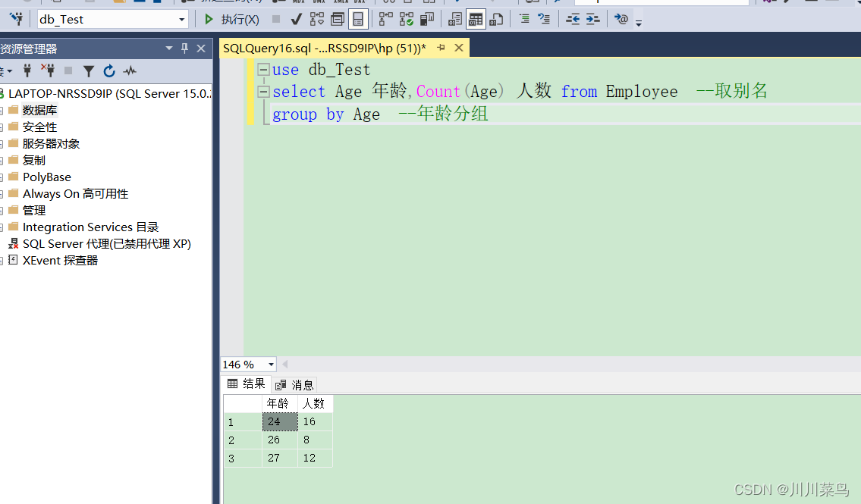Screen dimensions: 861x504
Task: Select the cell with age 26
Action: tap(279, 440)
